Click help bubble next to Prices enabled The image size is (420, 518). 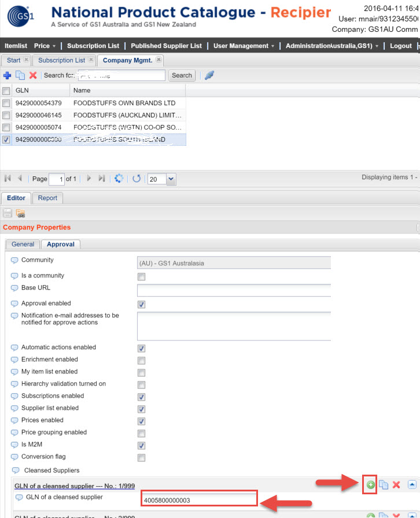[14, 420]
